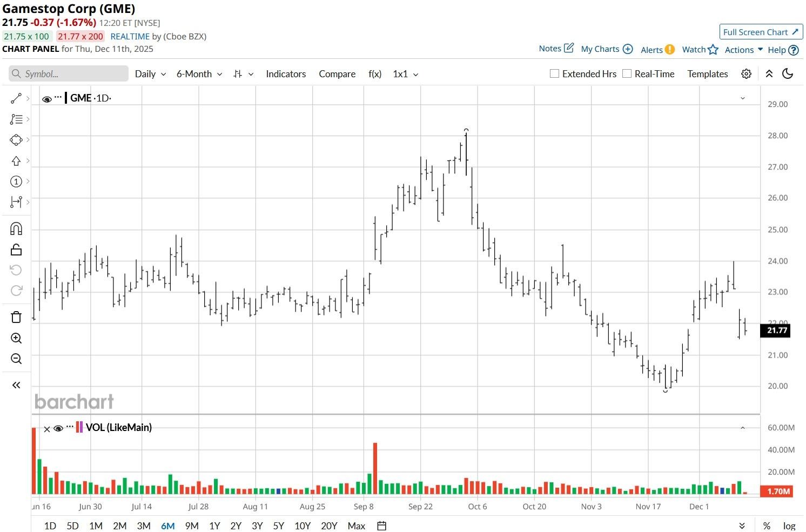Viewport: 806px width, 532px height.
Task: Select the trend line drawing tool
Action: [x=16, y=98]
